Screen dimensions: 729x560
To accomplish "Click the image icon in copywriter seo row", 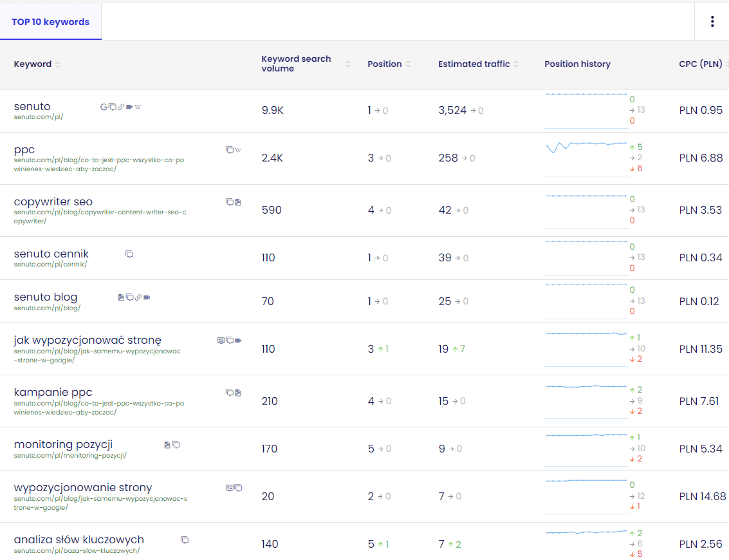I will (x=238, y=202).
